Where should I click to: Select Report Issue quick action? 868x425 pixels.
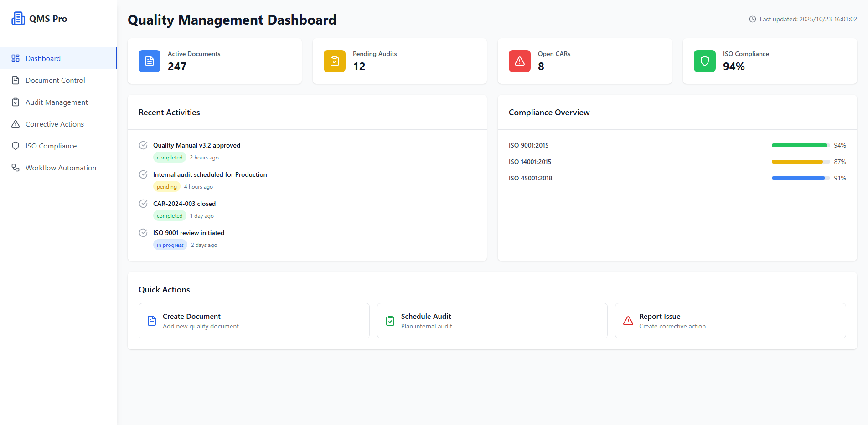click(x=730, y=321)
